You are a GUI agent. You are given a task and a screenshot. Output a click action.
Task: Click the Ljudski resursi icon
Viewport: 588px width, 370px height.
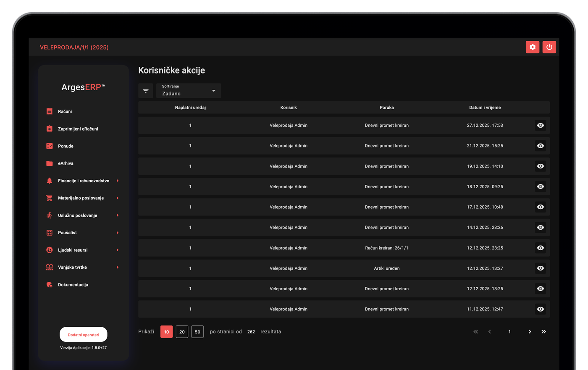coord(50,250)
